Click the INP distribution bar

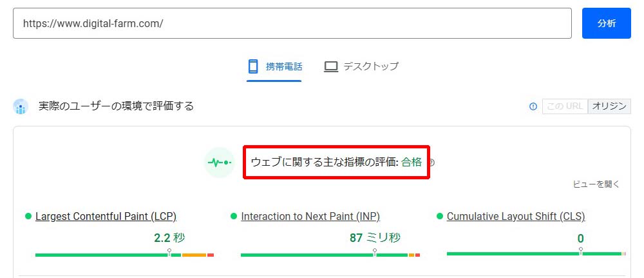(330, 255)
